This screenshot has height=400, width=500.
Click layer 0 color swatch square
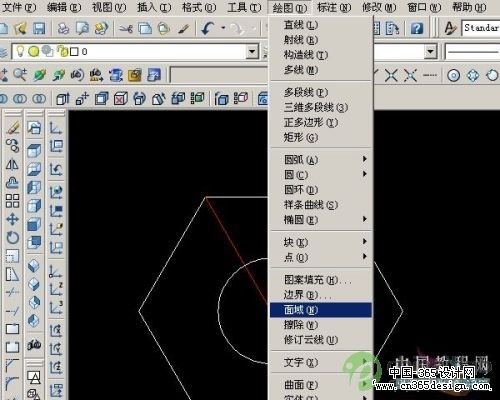click(x=74, y=52)
